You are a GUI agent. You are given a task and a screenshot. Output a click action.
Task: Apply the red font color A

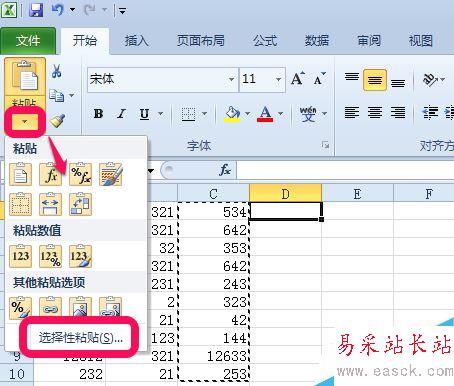coord(265,114)
